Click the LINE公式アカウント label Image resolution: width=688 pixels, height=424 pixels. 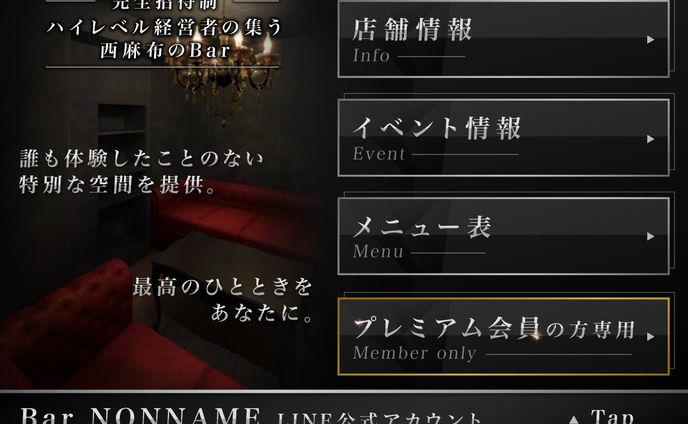click(x=380, y=417)
